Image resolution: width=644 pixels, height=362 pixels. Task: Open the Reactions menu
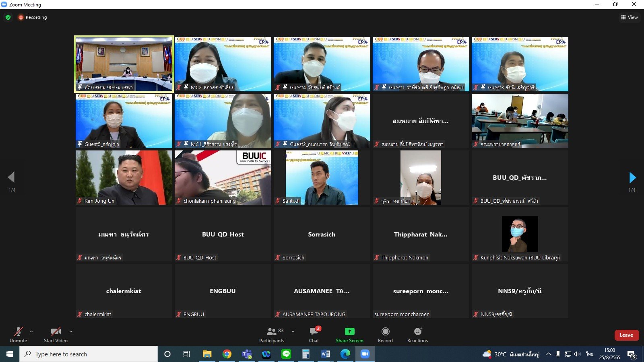click(417, 335)
